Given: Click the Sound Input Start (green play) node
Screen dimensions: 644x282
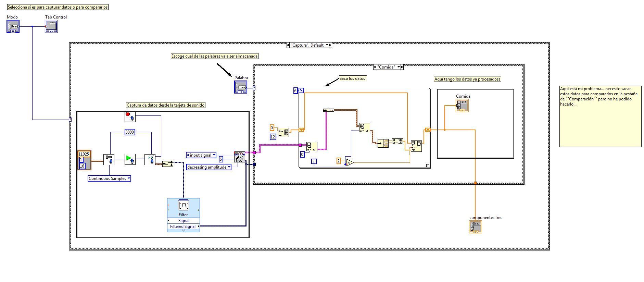Looking at the screenshot, I should tap(130, 160).
